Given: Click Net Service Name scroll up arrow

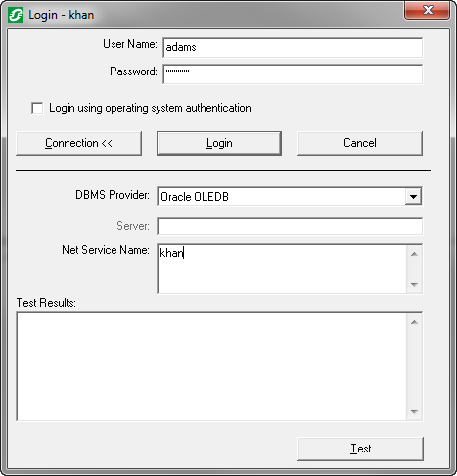Looking at the screenshot, I should tap(414, 254).
